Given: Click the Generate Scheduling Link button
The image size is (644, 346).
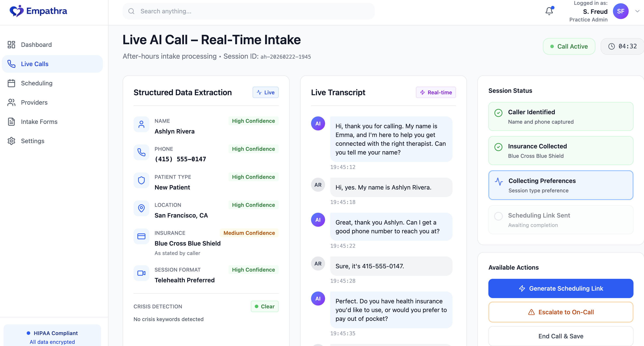Looking at the screenshot, I should tap(561, 288).
